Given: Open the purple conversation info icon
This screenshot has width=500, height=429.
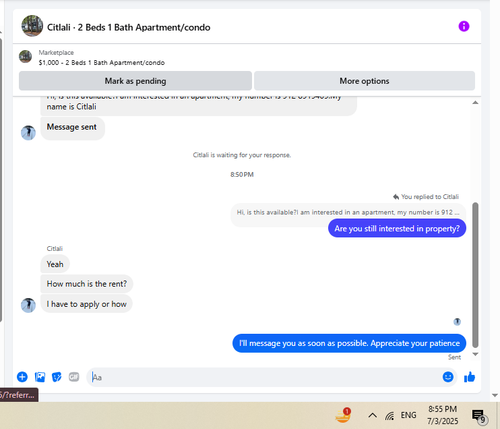Looking at the screenshot, I should pyautogui.click(x=464, y=26).
